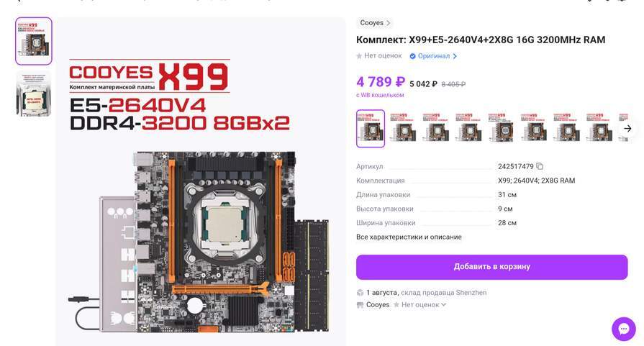Viewport: 644px width, 346px height.
Task: Choose the fifth product variant thumbnail
Action: point(501,129)
